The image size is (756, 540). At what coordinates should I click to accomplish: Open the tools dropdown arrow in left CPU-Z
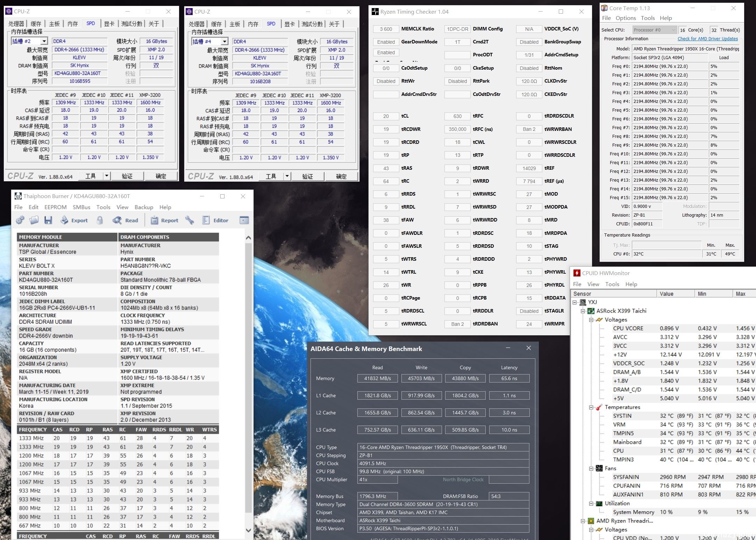pos(107,176)
